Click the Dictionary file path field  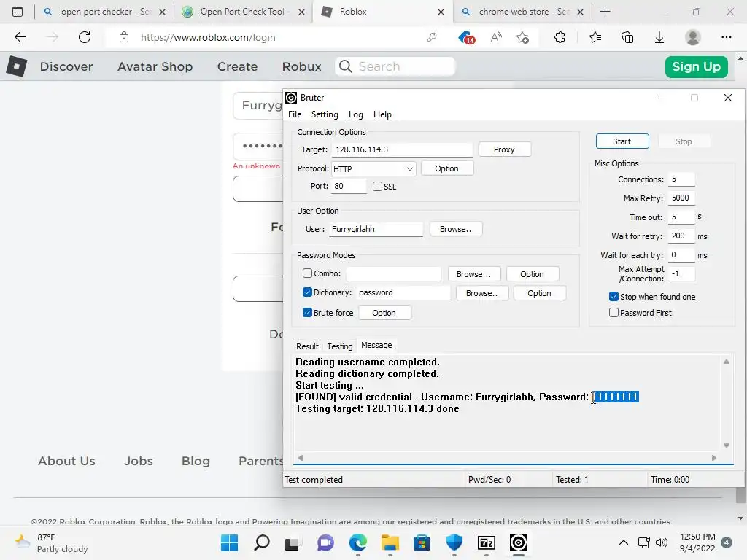click(x=403, y=293)
